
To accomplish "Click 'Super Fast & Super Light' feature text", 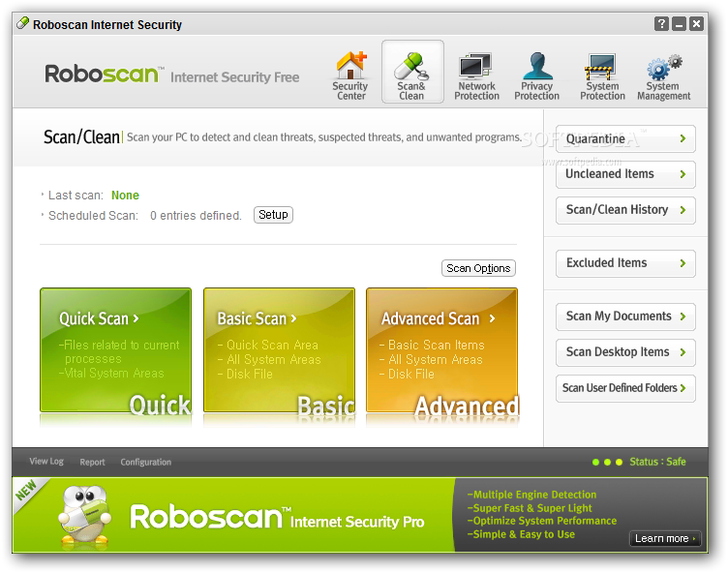I will coord(530,508).
